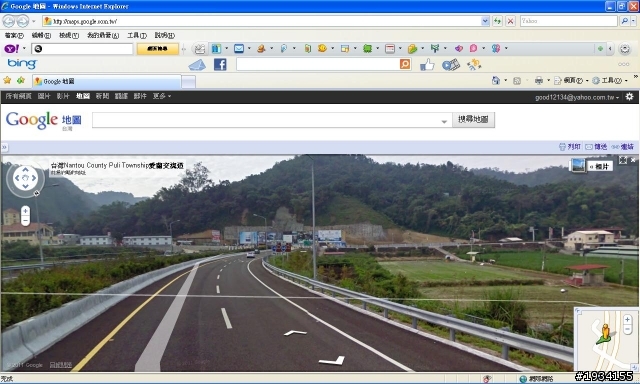Open the 檢視(V) menu
The width and height of the screenshot is (640, 384).
click(x=69, y=36)
